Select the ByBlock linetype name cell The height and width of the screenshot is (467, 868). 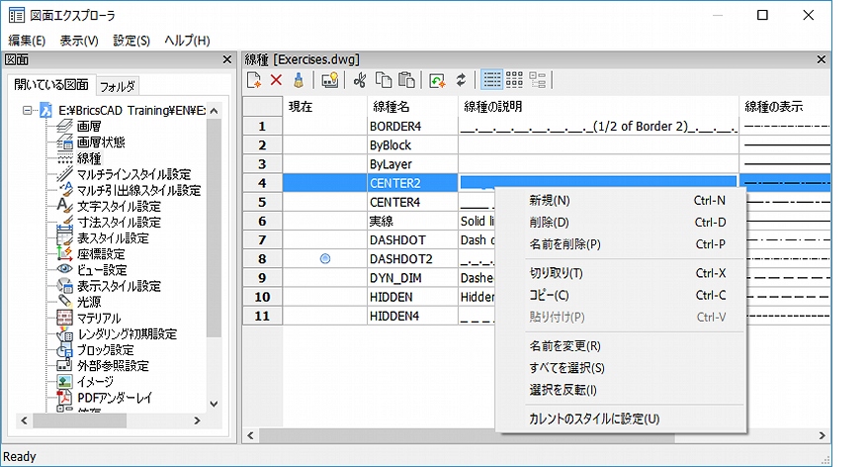tap(412, 145)
